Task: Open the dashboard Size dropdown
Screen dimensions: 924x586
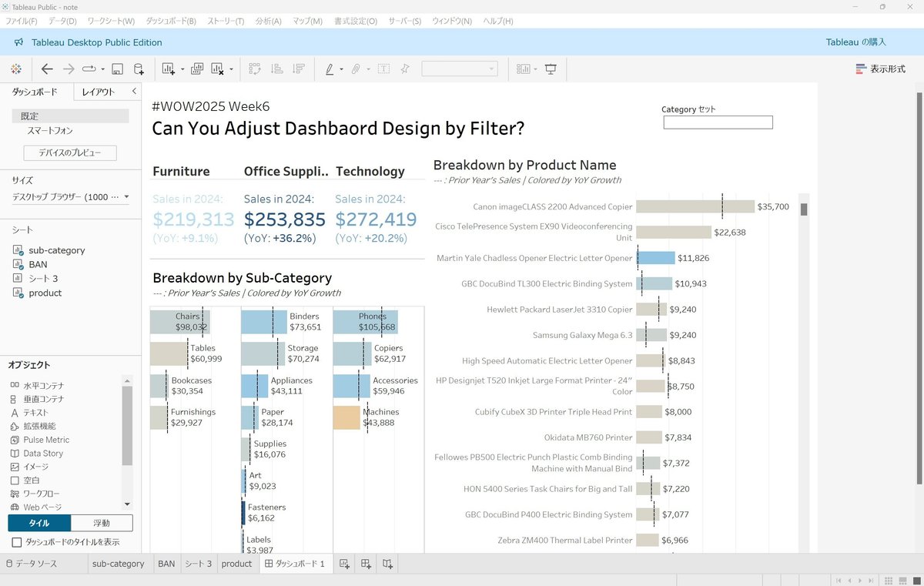Action: click(x=71, y=197)
